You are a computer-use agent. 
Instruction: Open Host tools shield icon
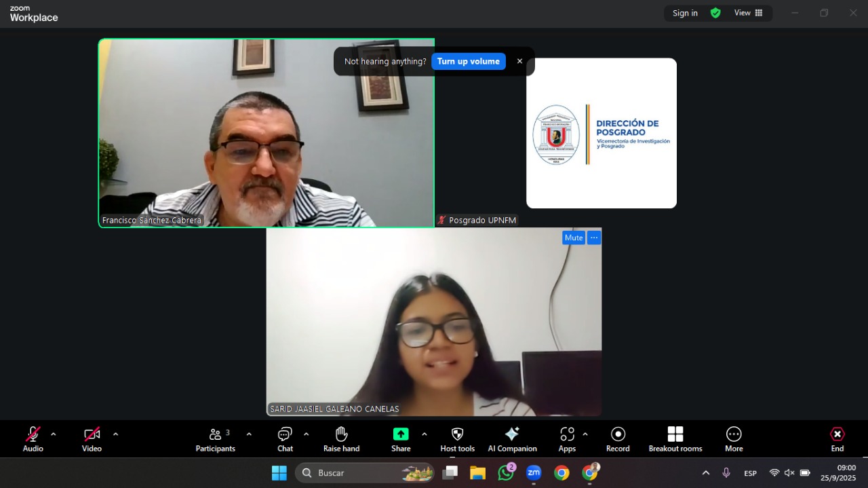pos(457,434)
